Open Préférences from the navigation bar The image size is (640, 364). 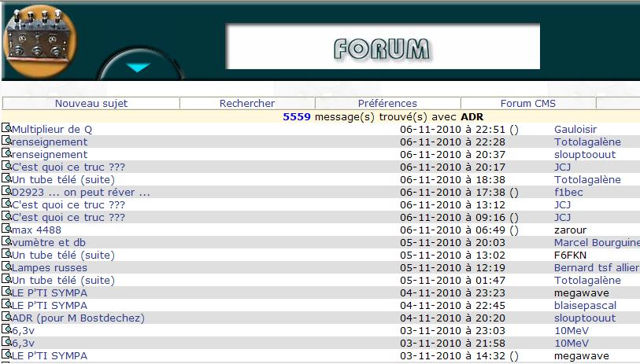387,103
